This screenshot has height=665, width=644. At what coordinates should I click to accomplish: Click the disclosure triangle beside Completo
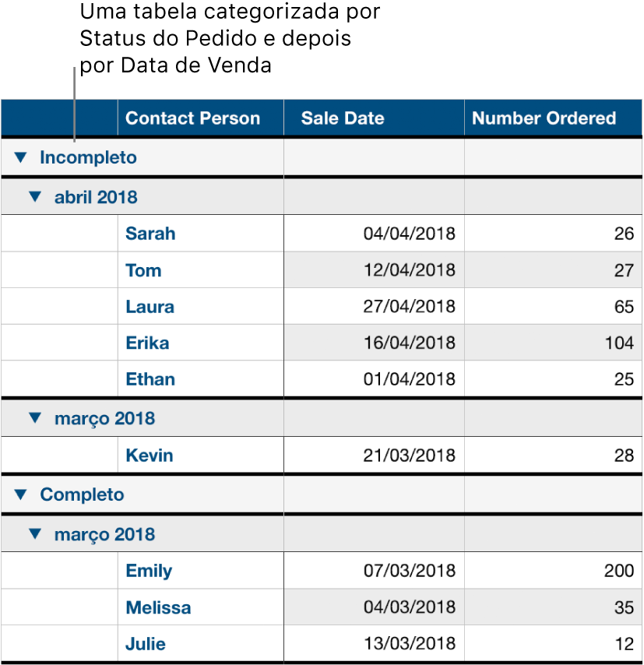pyautogui.click(x=21, y=494)
